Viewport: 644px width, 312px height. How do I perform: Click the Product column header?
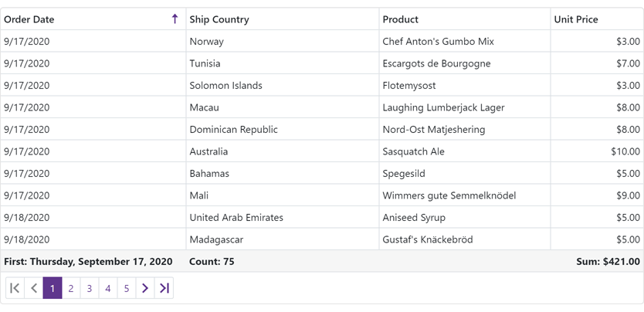click(x=400, y=19)
